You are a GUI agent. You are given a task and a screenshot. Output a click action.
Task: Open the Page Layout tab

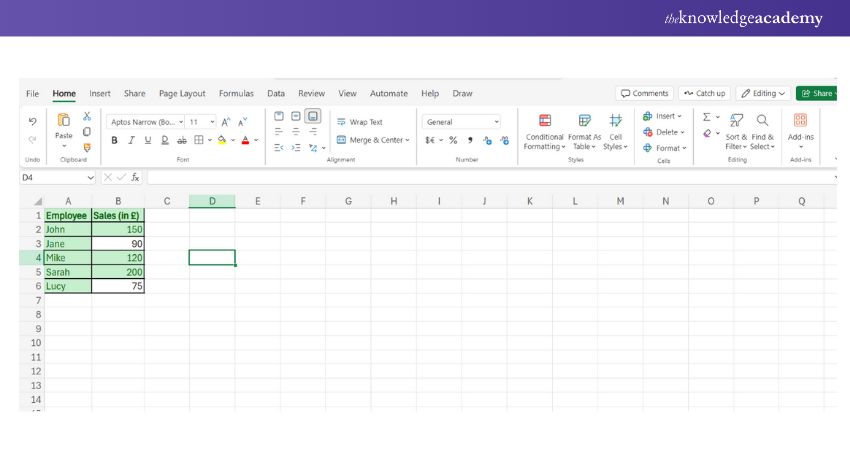(182, 93)
